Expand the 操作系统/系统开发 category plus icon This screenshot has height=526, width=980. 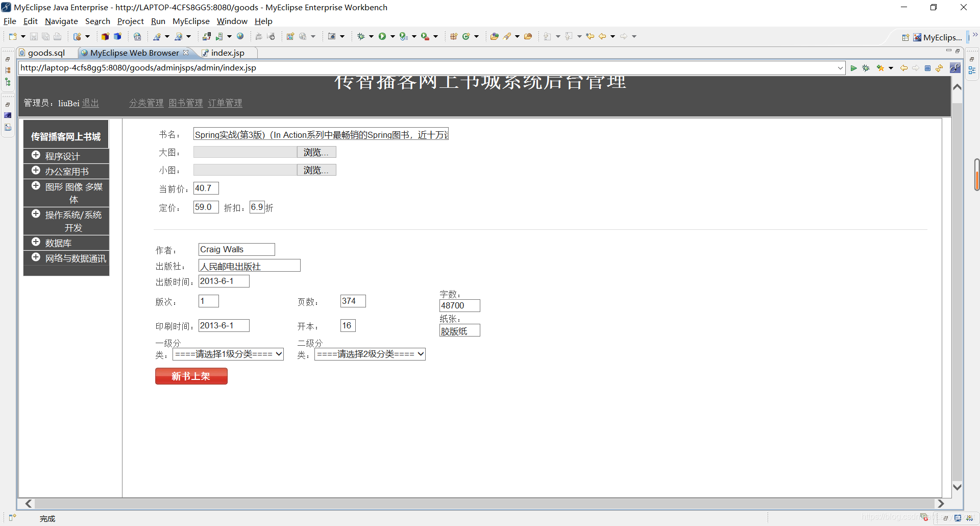point(36,214)
